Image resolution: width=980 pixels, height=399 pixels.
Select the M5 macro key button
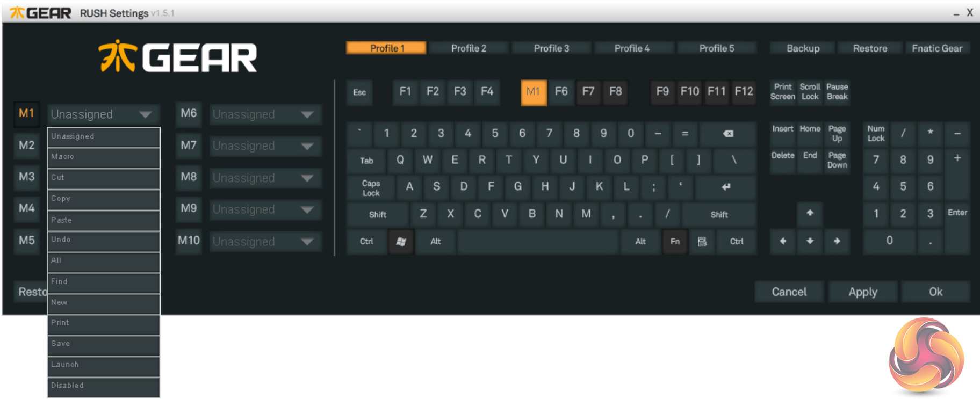point(26,240)
